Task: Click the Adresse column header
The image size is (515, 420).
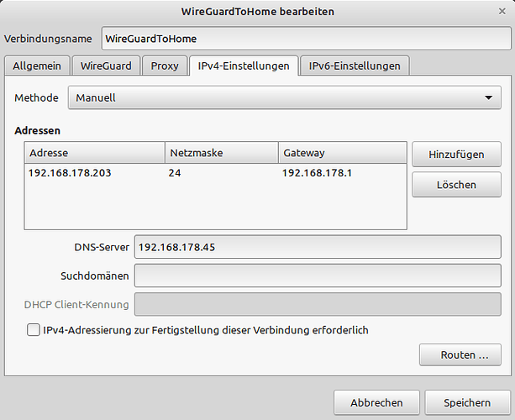Action: [x=95, y=153]
